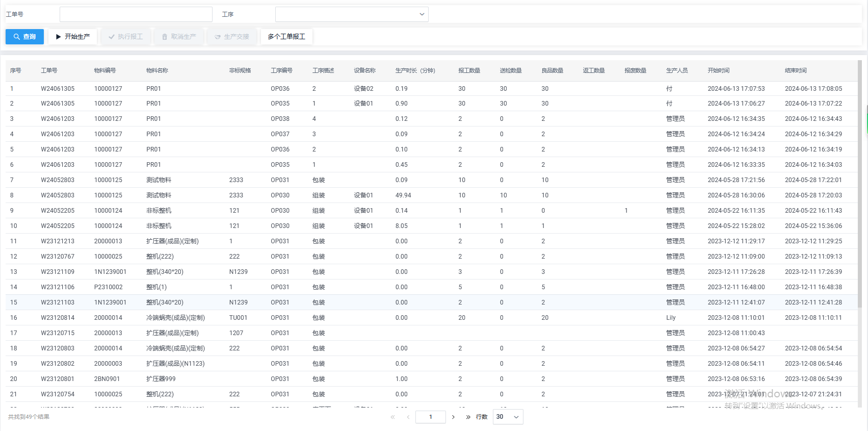
Task: Go to the first page icon
Action: 392,417
